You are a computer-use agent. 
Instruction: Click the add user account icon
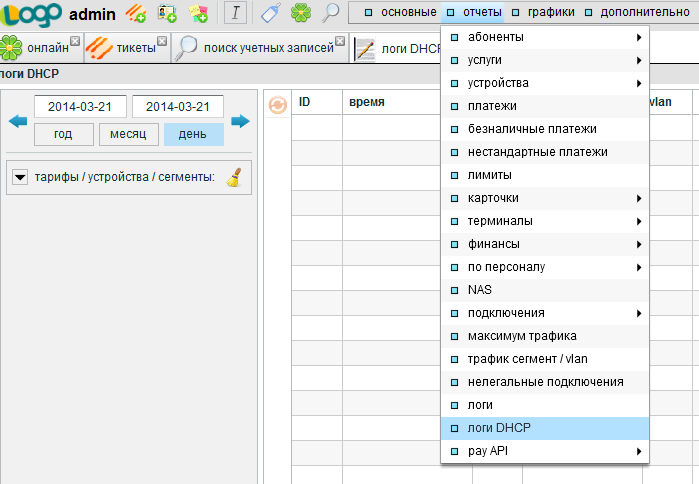[167, 13]
